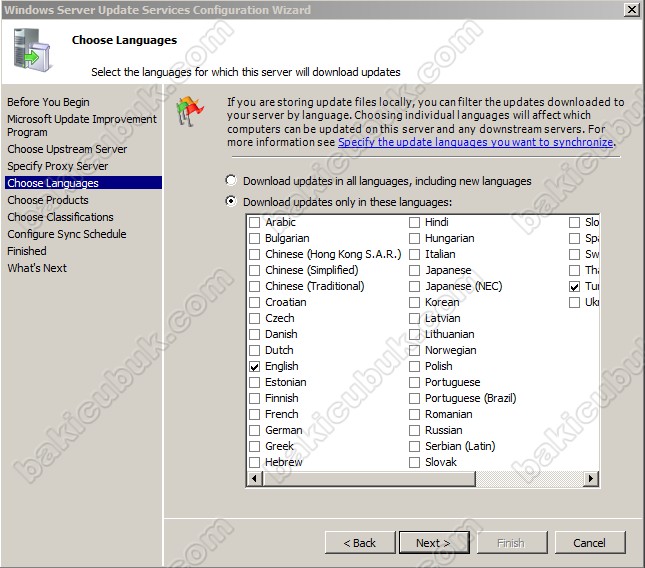The height and width of the screenshot is (568, 645).
Task: Enable the Croatian checkbox
Action: [255, 302]
